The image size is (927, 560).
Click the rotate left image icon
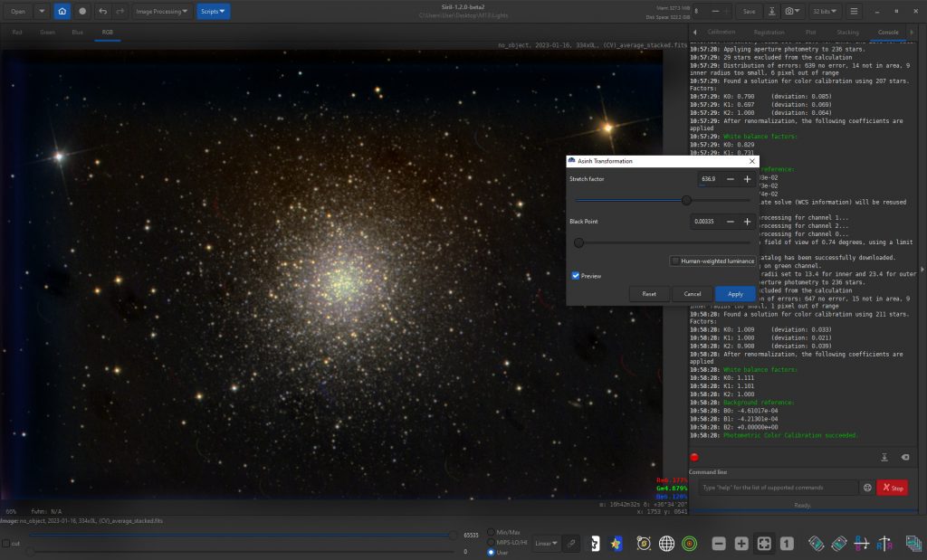pos(817,544)
